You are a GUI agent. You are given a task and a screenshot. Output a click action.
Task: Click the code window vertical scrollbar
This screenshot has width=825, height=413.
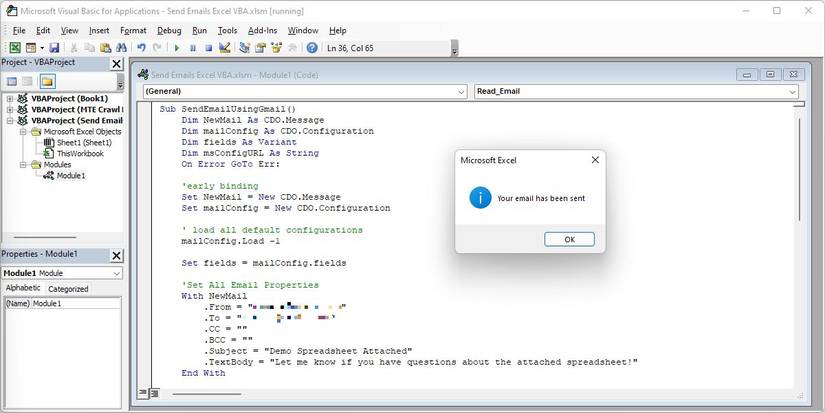click(x=799, y=168)
